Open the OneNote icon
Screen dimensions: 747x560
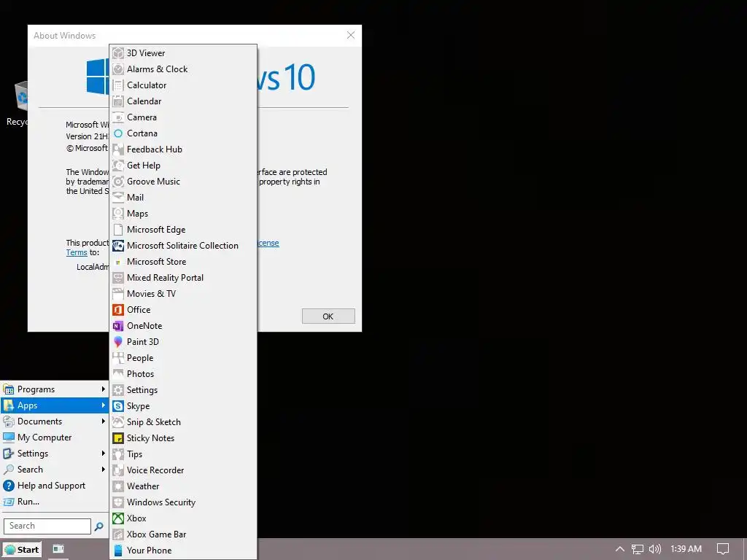118,326
